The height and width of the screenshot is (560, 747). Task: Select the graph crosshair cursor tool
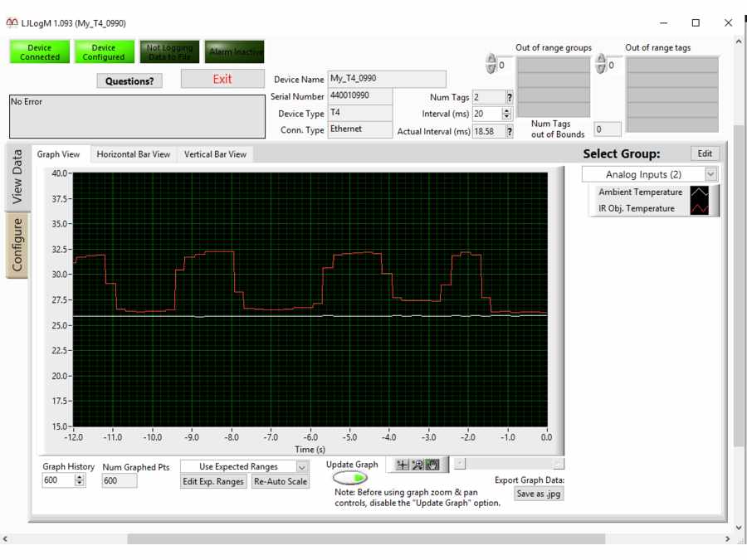[403, 465]
